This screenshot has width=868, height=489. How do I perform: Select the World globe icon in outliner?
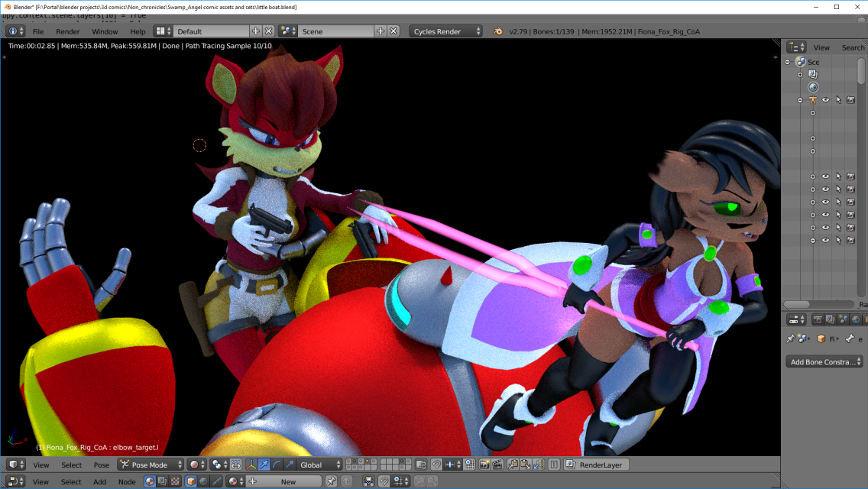(813, 87)
